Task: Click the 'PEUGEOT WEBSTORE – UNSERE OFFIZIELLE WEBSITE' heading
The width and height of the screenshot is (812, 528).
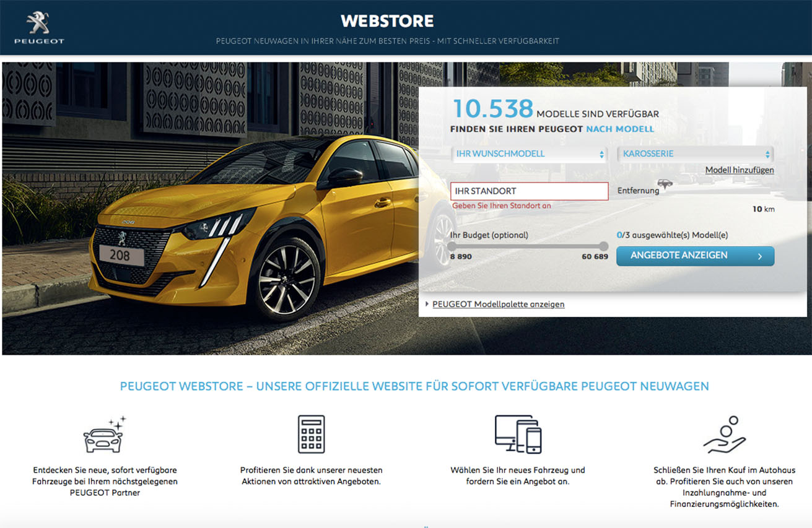Action: [414, 386]
